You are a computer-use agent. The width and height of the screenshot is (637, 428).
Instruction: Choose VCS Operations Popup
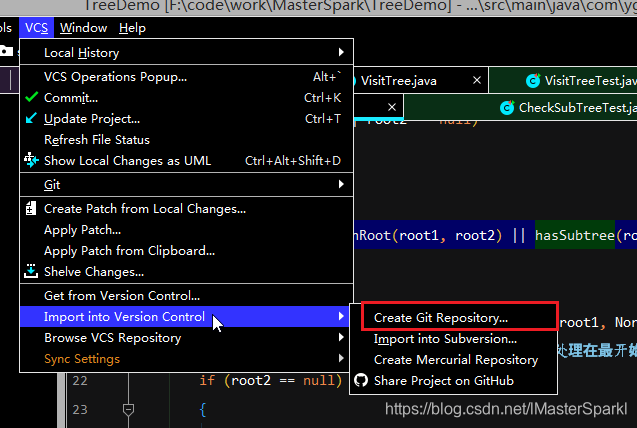pos(186,77)
